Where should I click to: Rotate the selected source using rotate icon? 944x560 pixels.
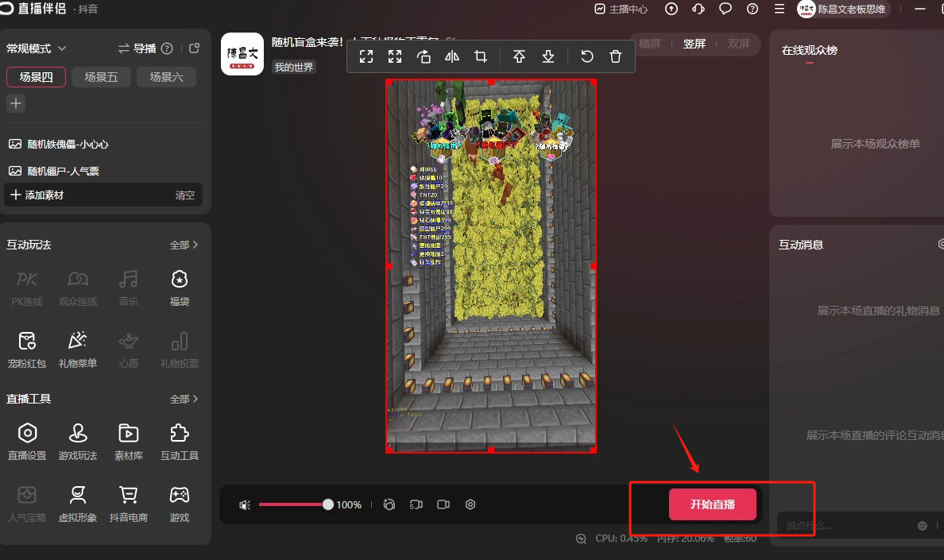click(424, 56)
